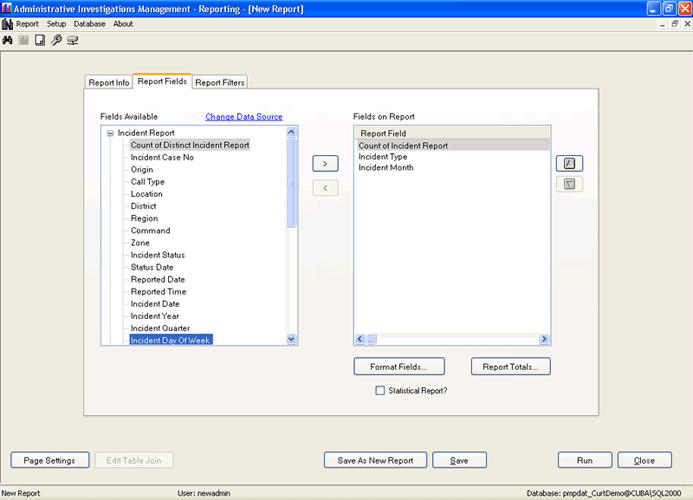Click the binoculars search toolbar icon
693x500 pixels.
click(8, 40)
